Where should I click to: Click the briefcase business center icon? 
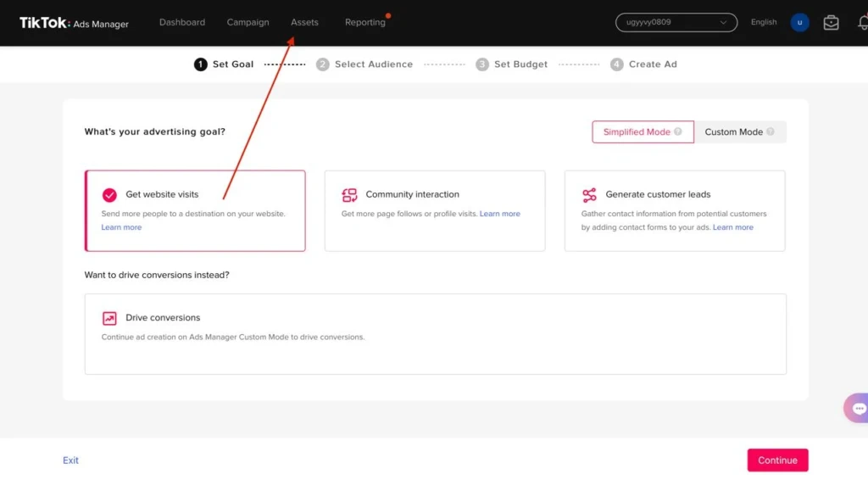click(x=831, y=22)
